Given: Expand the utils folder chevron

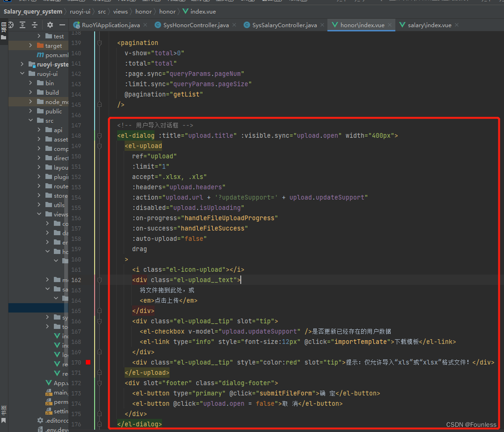Looking at the screenshot, I should click(39, 204).
